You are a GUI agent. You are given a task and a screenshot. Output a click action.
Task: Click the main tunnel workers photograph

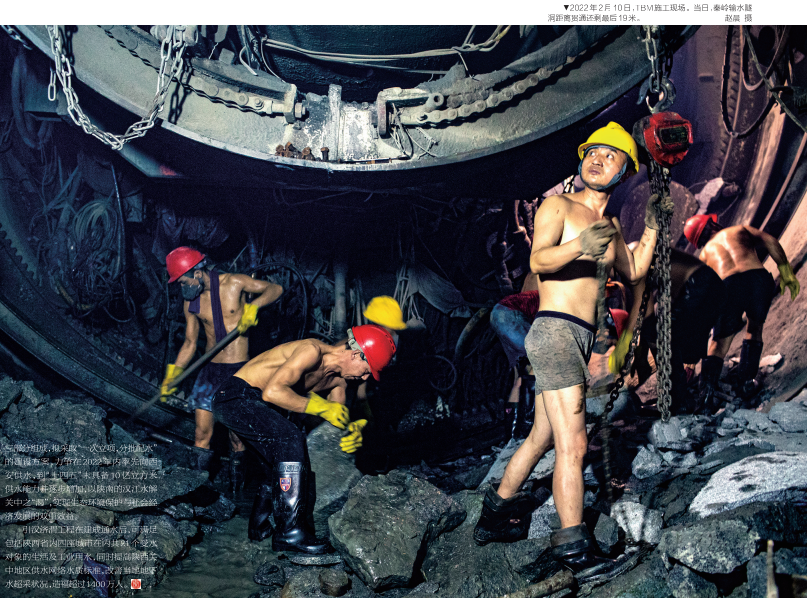tap(403, 311)
